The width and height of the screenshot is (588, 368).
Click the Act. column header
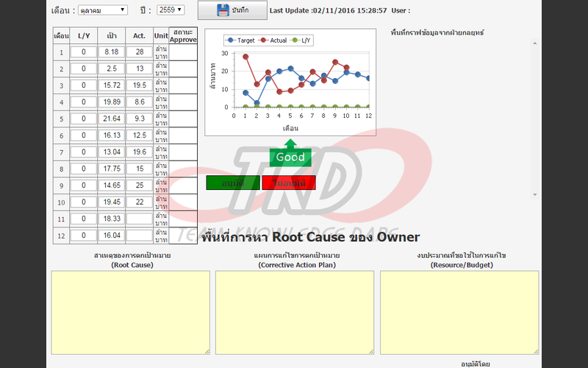pyautogui.click(x=139, y=35)
